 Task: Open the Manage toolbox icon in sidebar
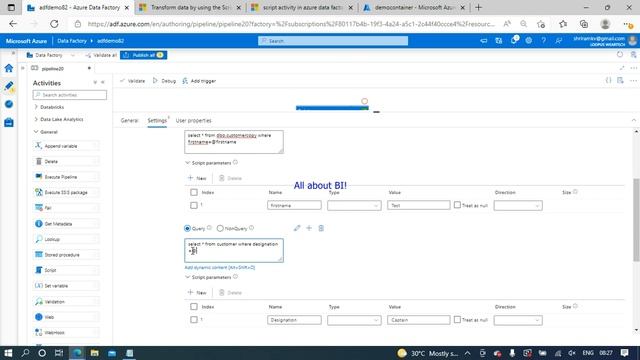(9, 122)
